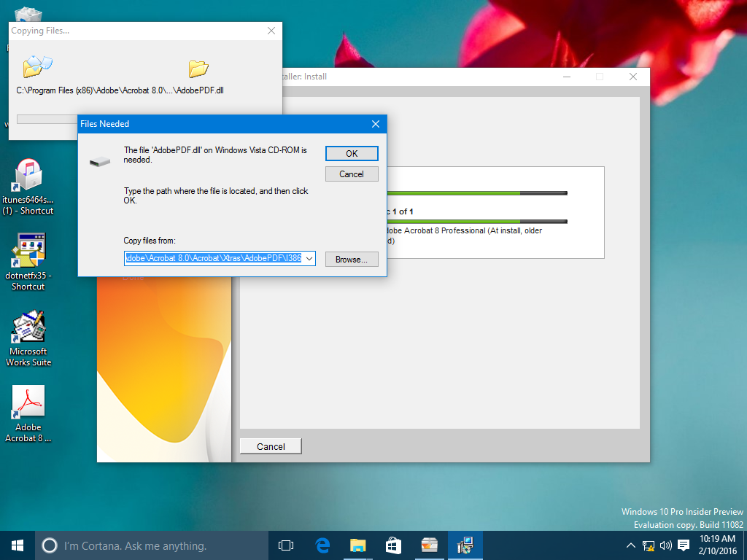
Task: Click Cancel in the Files Needed dialog
Action: [x=352, y=174]
